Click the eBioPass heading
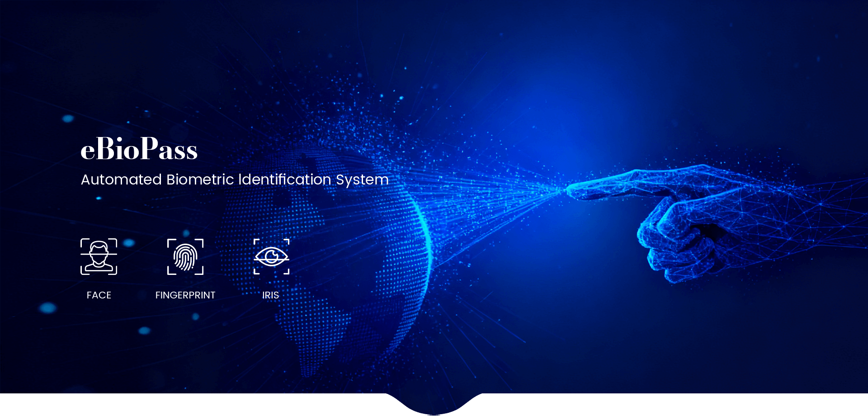The width and height of the screenshot is (868, 416). click(x=139, y=149)
